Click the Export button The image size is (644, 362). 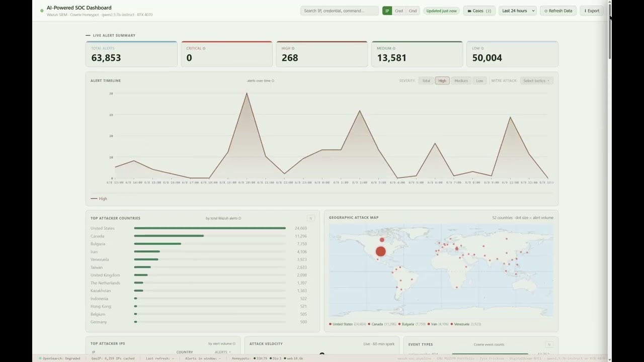(592, 11)
